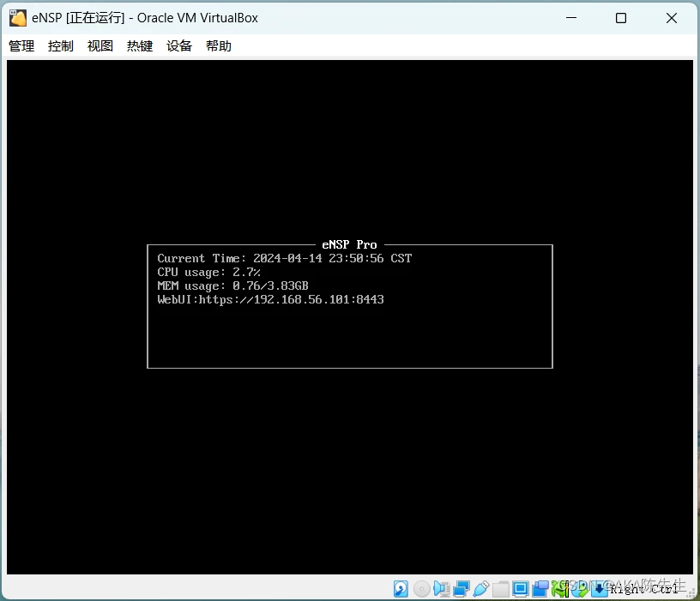
Task: Minimize the eNSP VirtualBox window
Action: tap(571, 18)
